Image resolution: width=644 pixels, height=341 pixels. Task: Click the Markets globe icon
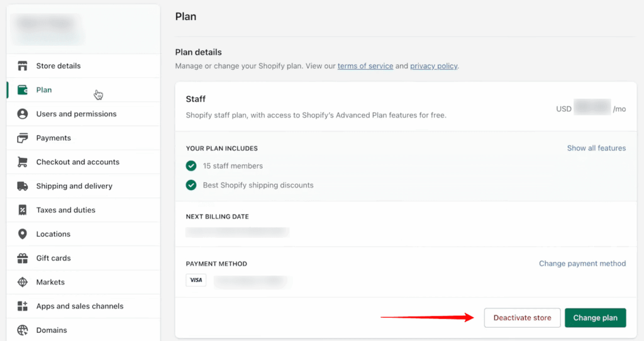tap(23, 282)
